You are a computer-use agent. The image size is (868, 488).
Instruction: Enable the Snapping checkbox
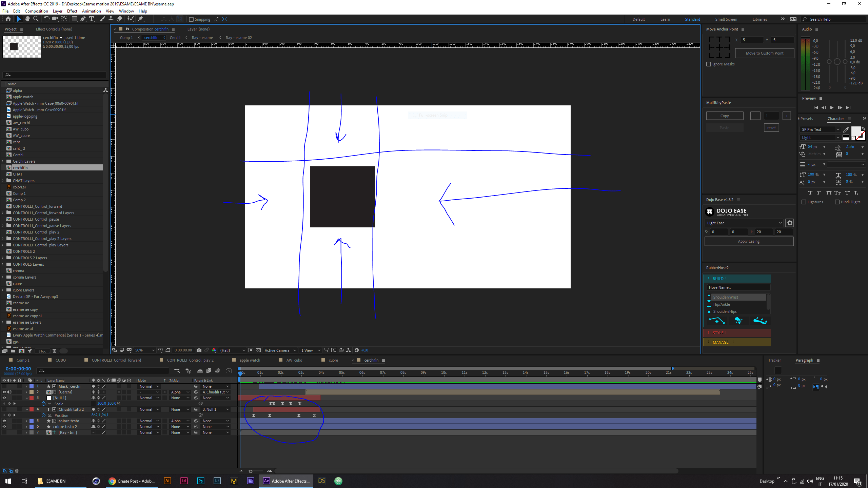[192, 19]
